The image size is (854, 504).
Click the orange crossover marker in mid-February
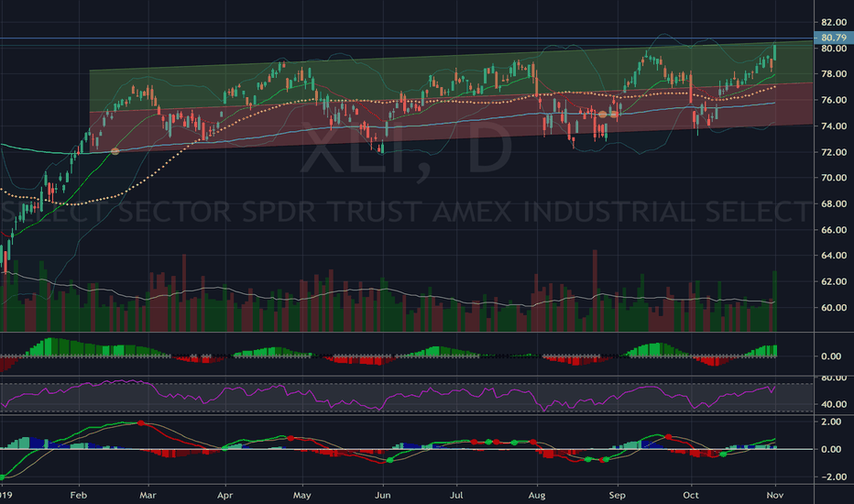click(x=115, y=151)
